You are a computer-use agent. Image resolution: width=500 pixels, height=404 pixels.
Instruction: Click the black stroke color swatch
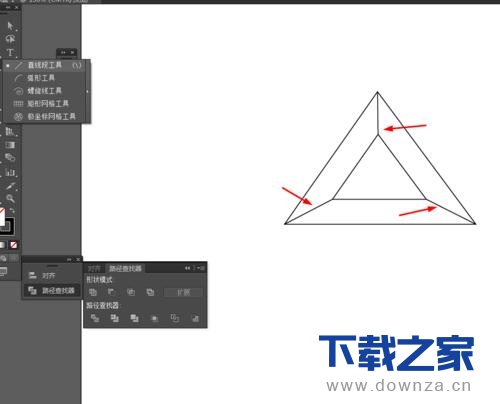(x=7, y=226)
